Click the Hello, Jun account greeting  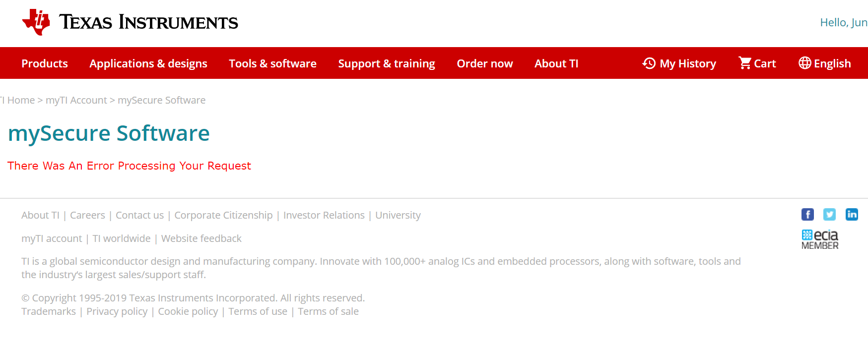tap(843, 22)
